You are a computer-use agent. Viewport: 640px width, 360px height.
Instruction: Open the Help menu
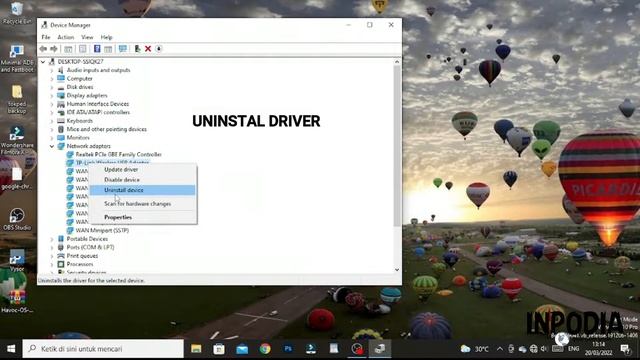click(x=106, y=37)
